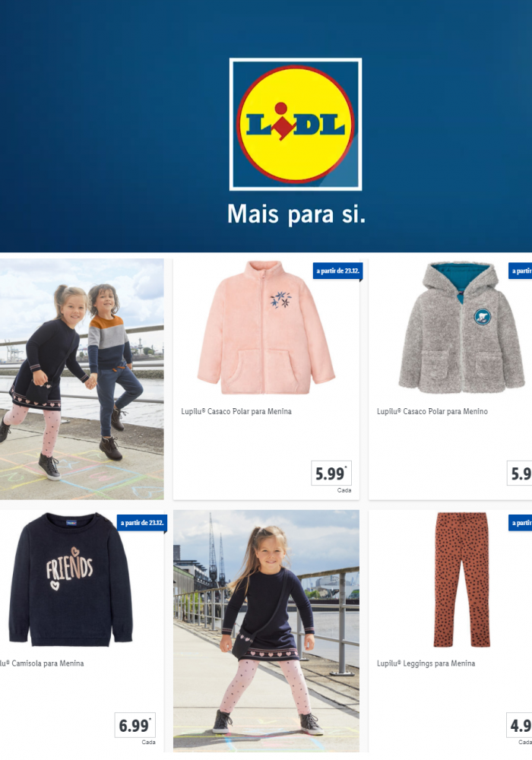Select the navy FRIENDS sweater image
The height and width of the screenshot is (760, 532).
pyautogui.click(x=71, y=580)
